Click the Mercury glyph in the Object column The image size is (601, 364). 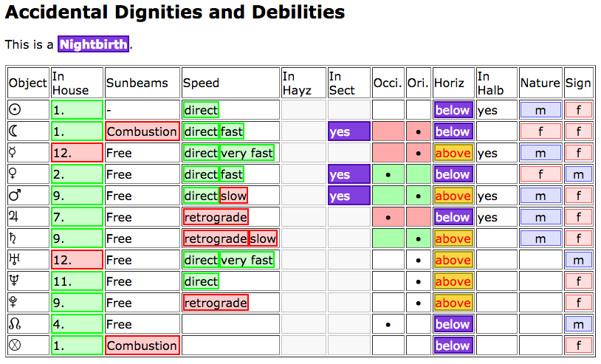point(13,153)
